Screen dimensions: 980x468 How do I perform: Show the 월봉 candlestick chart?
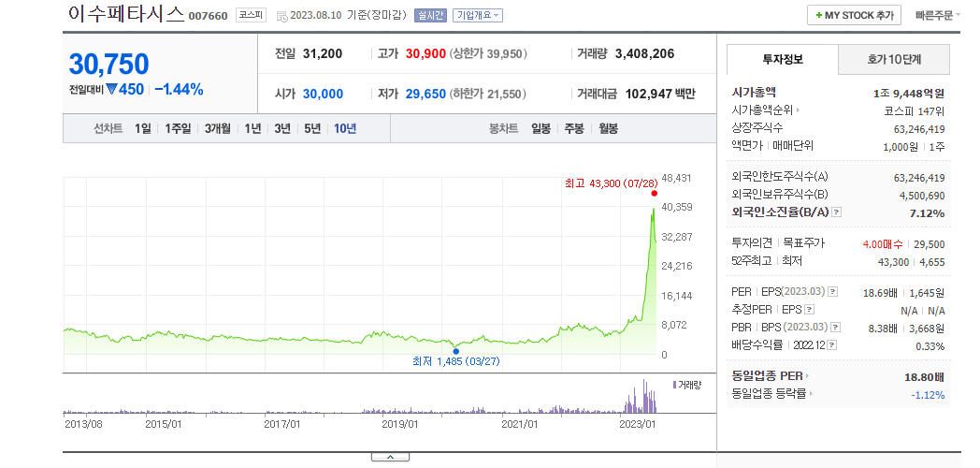tap(608, 129)
